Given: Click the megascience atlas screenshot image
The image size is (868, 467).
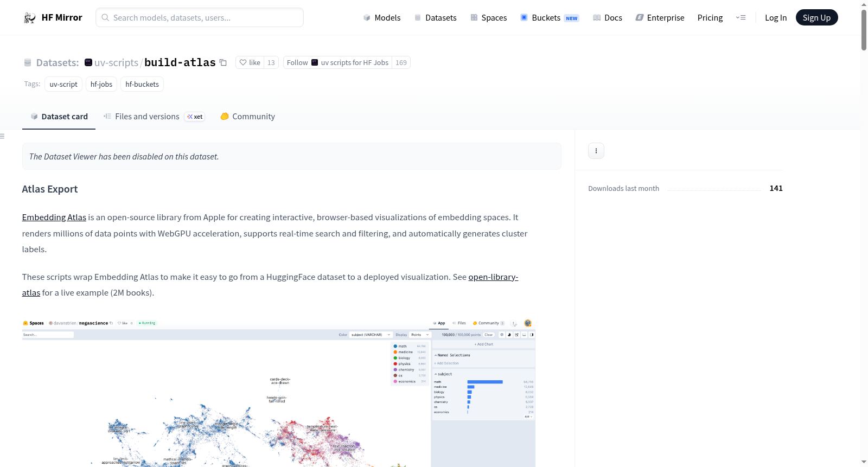Looking at the screenshot, I should tap(279, 393).
